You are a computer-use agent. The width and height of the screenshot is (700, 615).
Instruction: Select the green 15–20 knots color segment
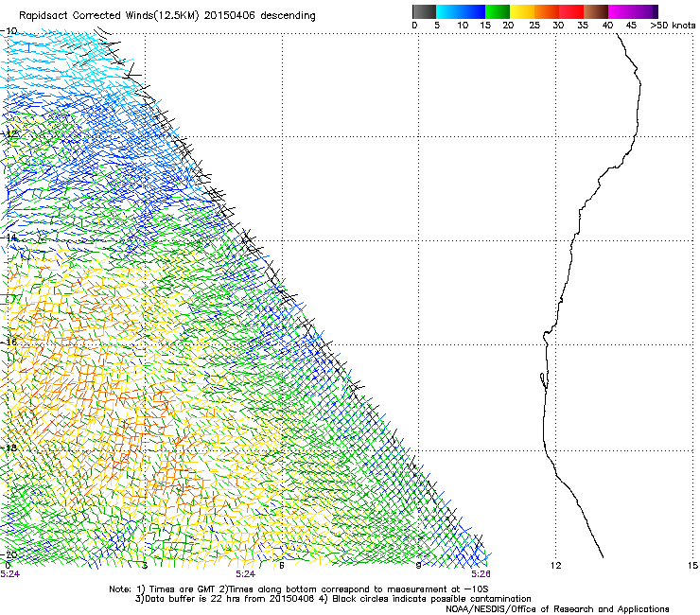pyautogui.click(x=498, y=11)
